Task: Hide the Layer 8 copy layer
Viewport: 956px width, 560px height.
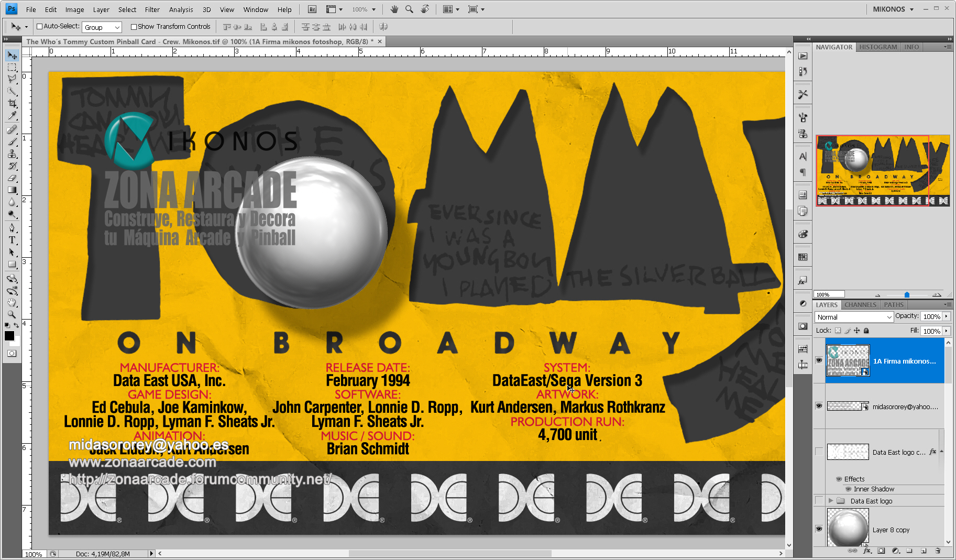Action: point(819,529)
